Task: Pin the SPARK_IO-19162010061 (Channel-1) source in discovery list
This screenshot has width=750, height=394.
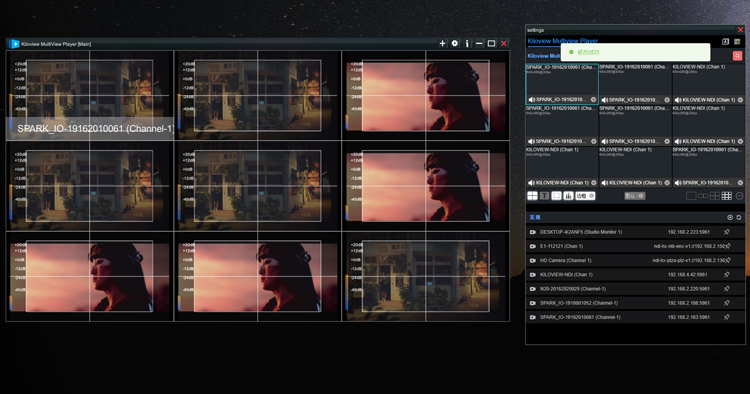Action: pyautogui.click(x=727, y=317)
